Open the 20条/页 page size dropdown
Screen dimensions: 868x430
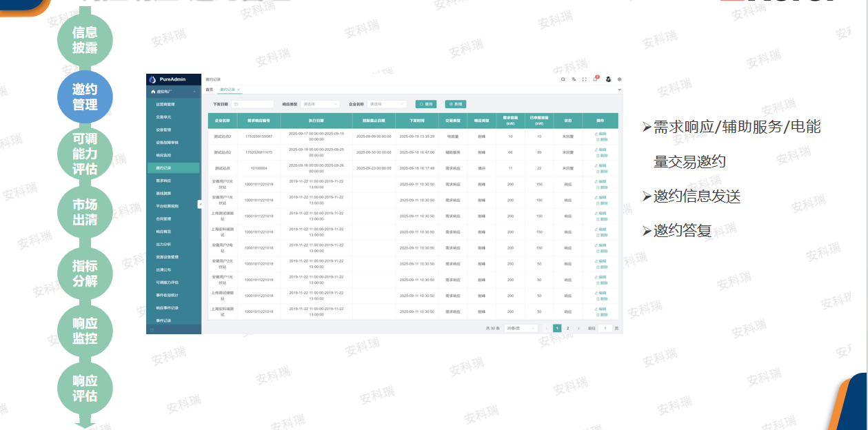(x=521, y=329)
